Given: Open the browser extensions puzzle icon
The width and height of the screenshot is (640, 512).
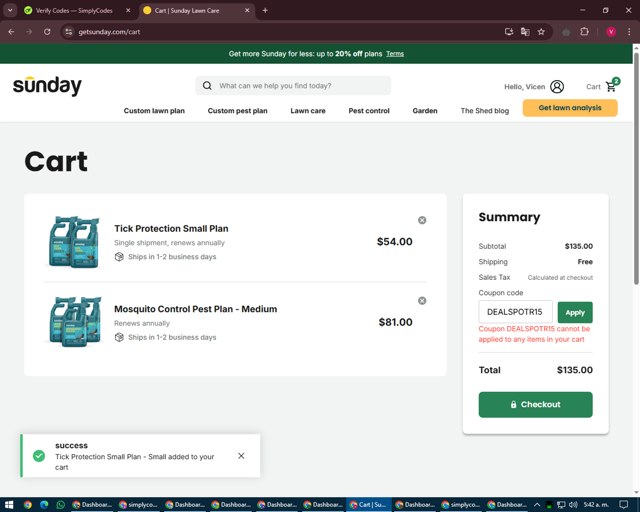Looking at the screenshot, I should (x=584, y=32).
